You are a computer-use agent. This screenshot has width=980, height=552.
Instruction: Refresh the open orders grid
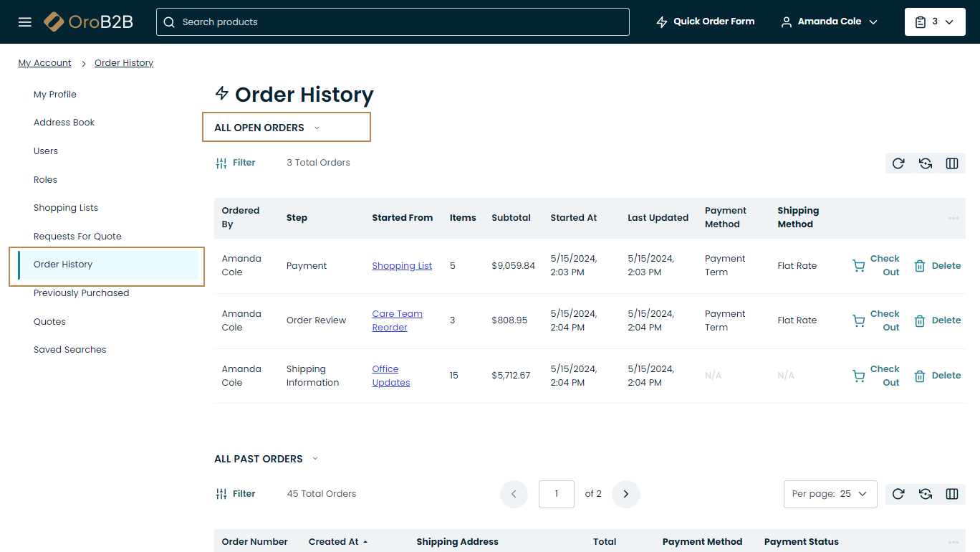pyautogui.click(x=898, y=163)
